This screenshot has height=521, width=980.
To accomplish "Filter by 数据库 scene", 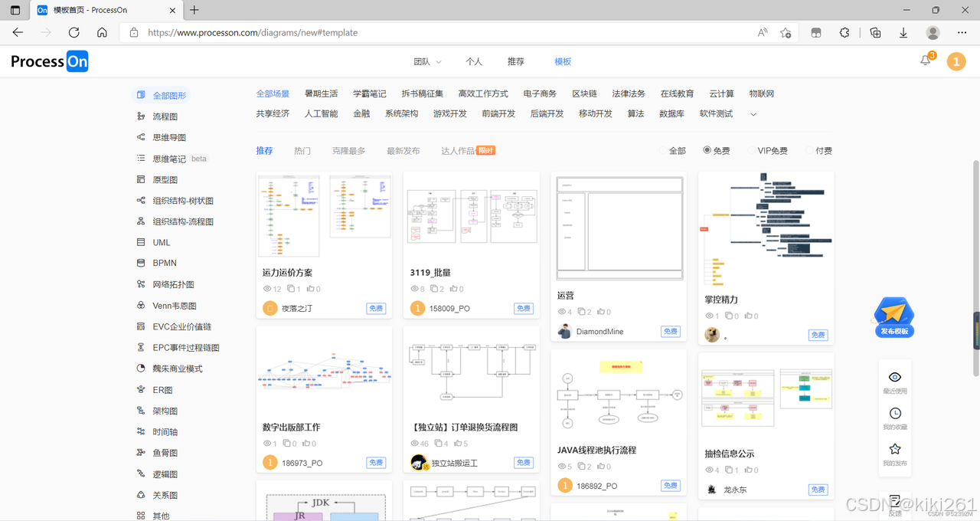I will [671, 113].
